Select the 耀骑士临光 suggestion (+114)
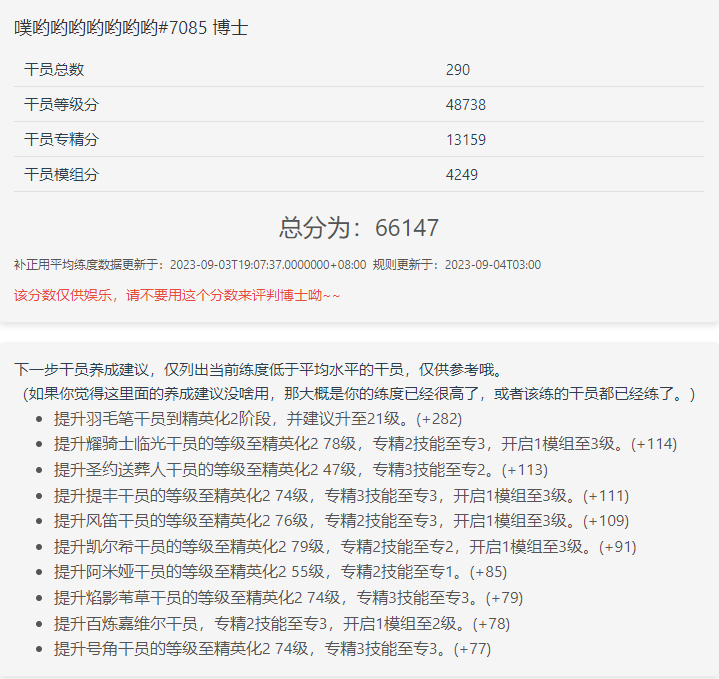This screenshot has height=679, width=719. click(x=365, y=444)
